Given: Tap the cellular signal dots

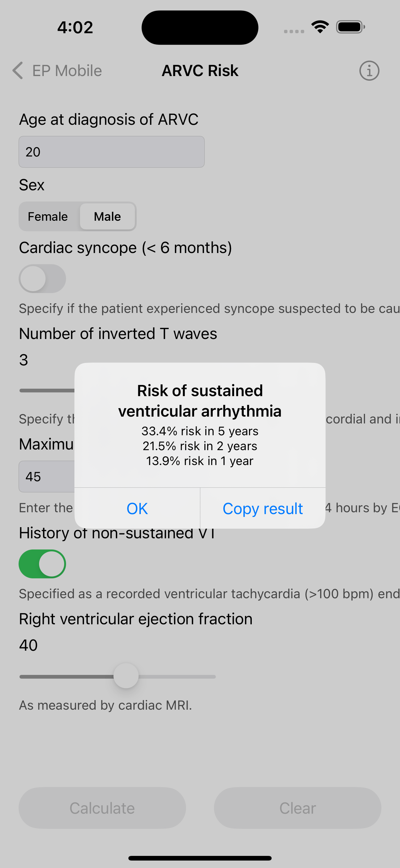Looking at the screenshot, I should 294,31.
